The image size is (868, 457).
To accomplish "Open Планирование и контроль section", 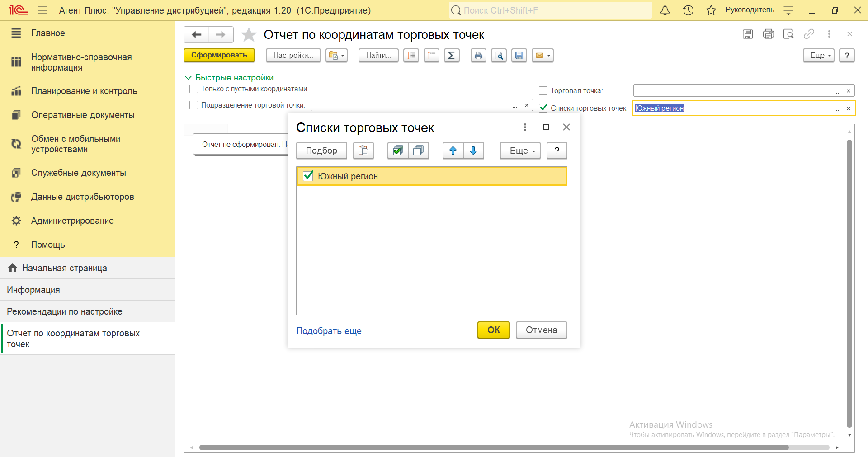I will pos(84,91).
